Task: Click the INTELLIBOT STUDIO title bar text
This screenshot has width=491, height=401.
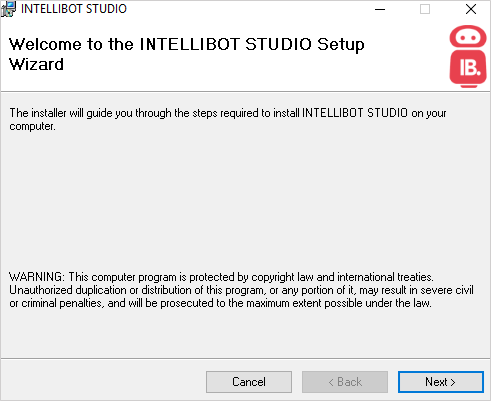Action: tap(74, 9)
